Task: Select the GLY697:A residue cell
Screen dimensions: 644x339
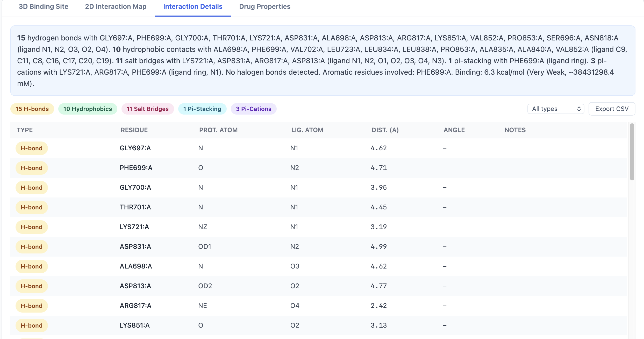Action: pos(135,148)
